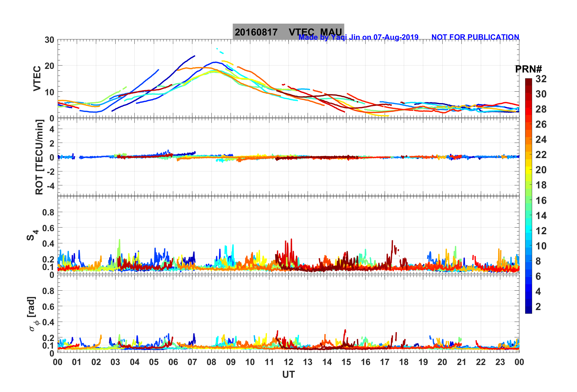577x392 pixels.
Task: Click the dark blue bottom of the PRN colorbar
Action: click(x=528, y=310)
